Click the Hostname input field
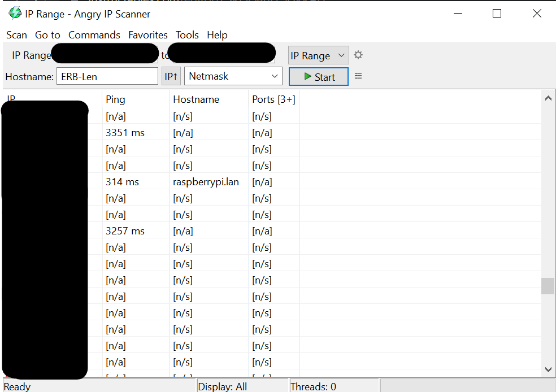Screen dimensions: 556x392 107,76
